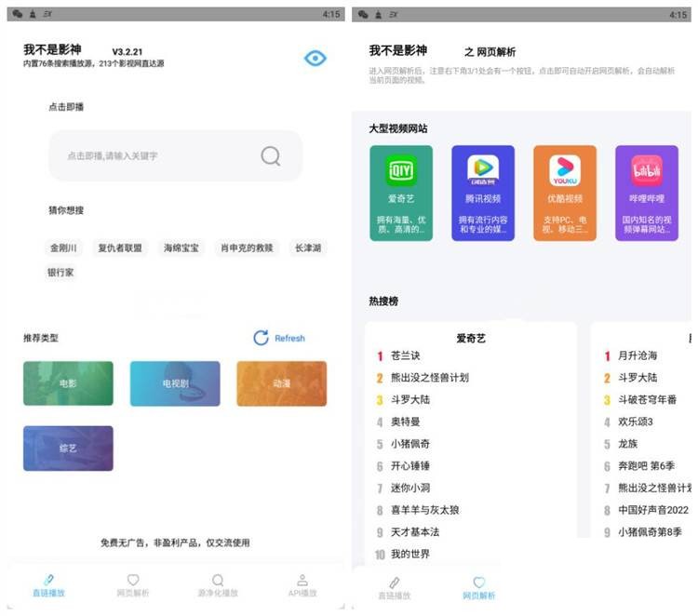Switch to 源净化播放 tab

point(218,585)
